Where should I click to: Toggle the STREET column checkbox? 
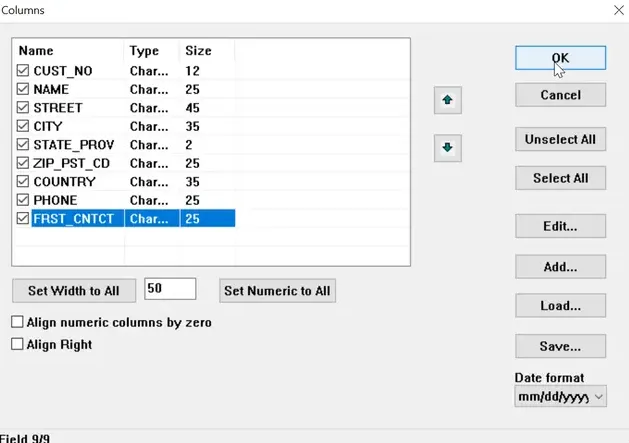pos(23,107)
